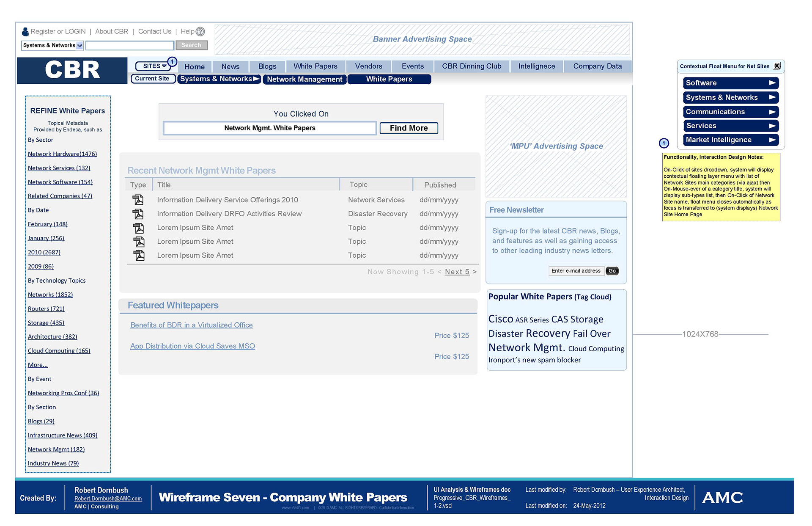Click the newsletter e-mail address field
Viewport: 812px width, 526px height.
[576, 271]
